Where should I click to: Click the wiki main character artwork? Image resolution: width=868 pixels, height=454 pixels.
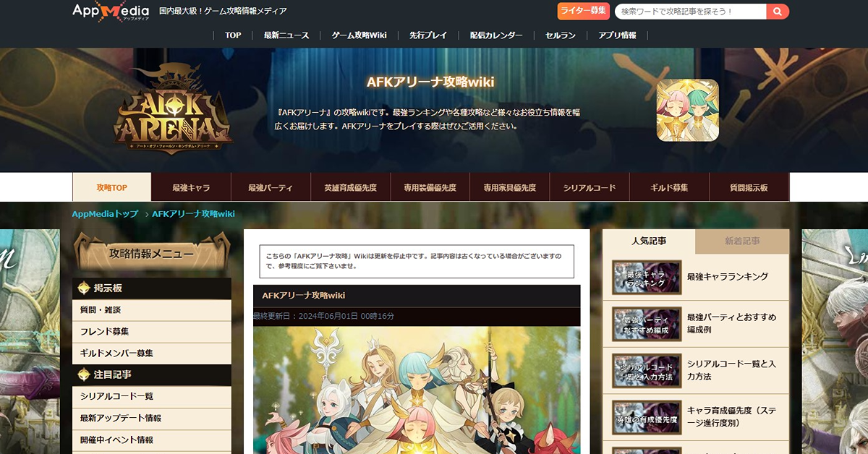417,390
